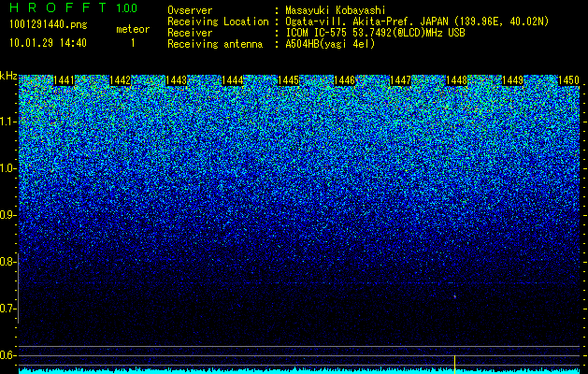Click location text Ogata-vill. Akita-Pref. JAPAN

366,22
